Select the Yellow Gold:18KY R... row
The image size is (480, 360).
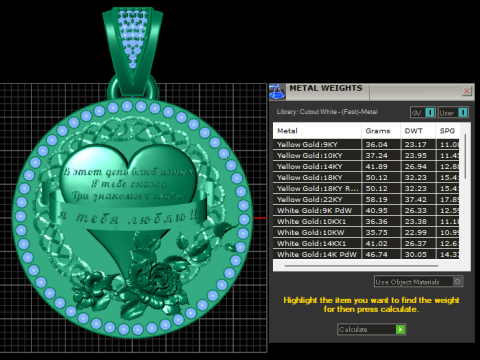pyautogui.click(x=366, y=188)
